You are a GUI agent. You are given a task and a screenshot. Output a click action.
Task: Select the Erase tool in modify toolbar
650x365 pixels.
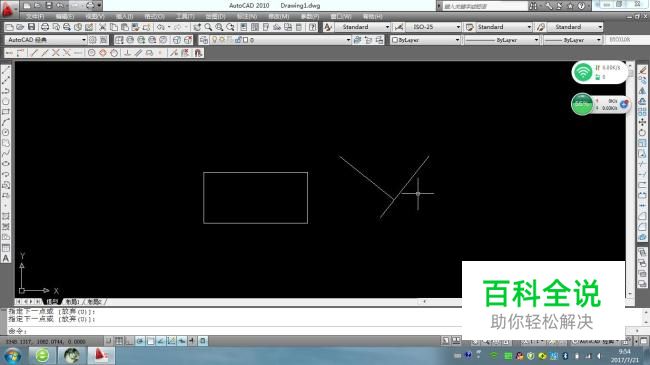tap(642, 70)
